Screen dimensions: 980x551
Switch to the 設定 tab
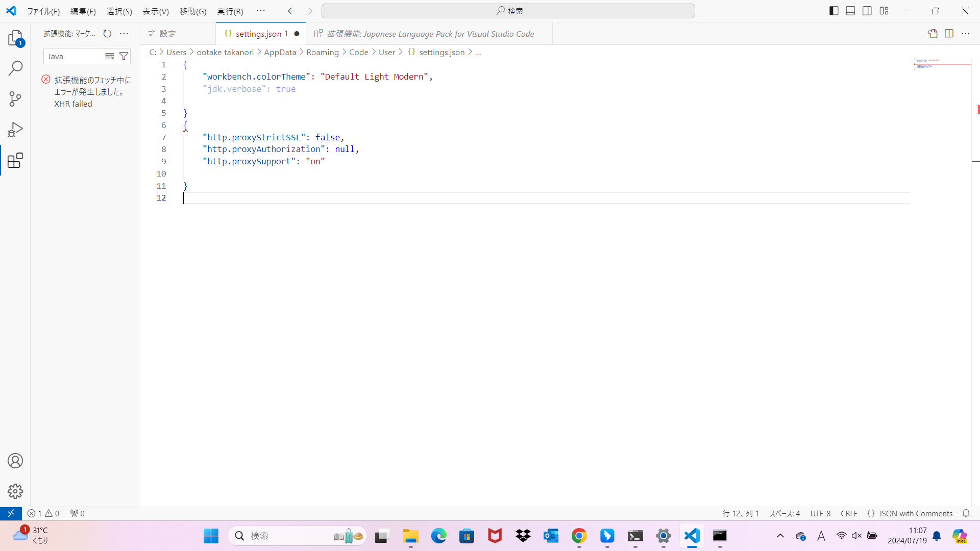(x=167, y=34)
